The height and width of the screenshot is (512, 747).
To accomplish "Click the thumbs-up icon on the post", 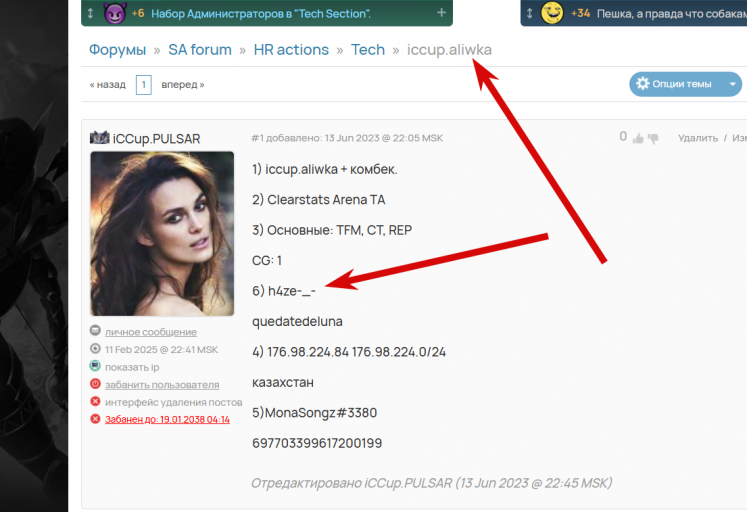I will pyautogui.click(x=638, y=138).
